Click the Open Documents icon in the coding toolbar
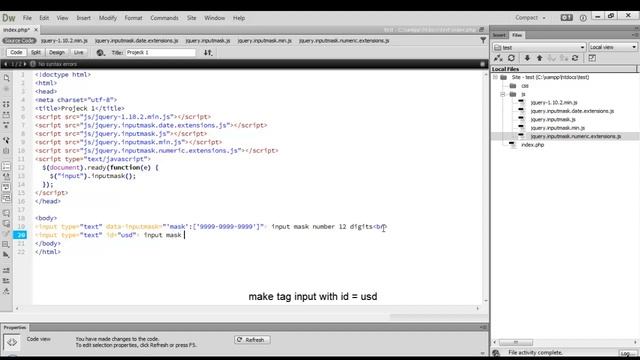Screen dimensions: 640x360 coord(6,78)
